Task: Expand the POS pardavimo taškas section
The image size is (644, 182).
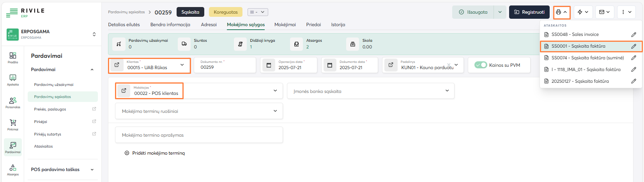Action: [92, 170]
